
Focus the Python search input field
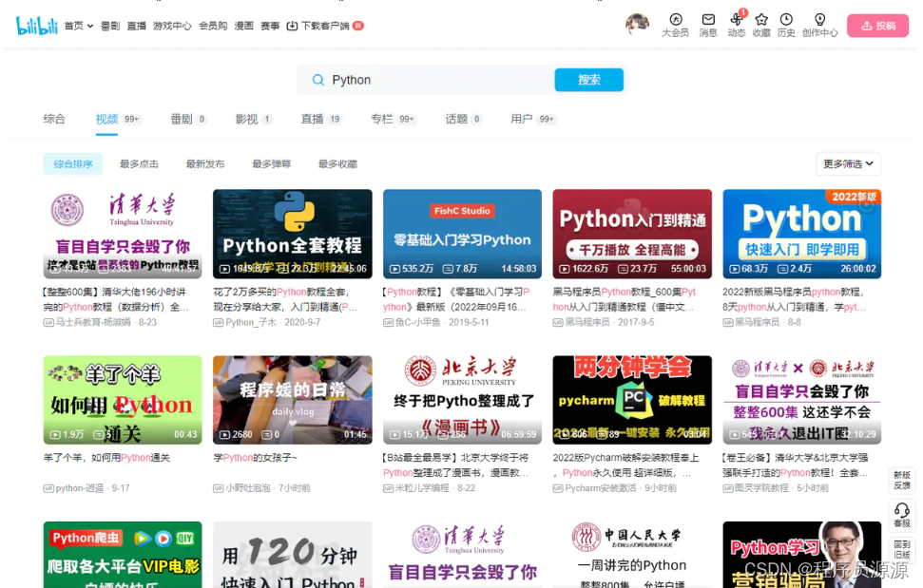coord(440,80)
